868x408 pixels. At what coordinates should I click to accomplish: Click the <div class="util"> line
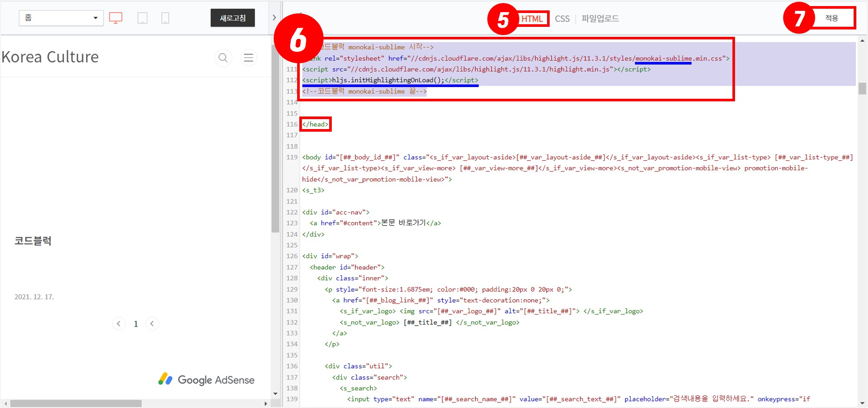(x=358, y=366)
